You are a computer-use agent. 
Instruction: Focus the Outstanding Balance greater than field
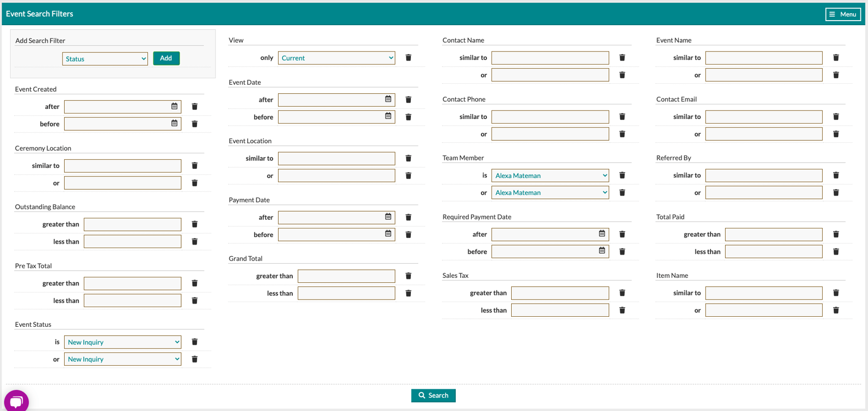tap(132, 224)
